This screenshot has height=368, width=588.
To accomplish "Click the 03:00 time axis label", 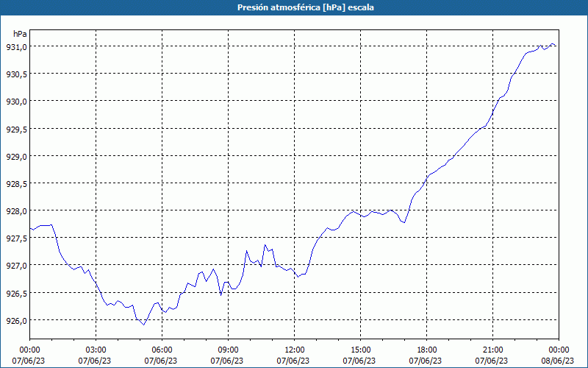I will click(x=96, y=350).
